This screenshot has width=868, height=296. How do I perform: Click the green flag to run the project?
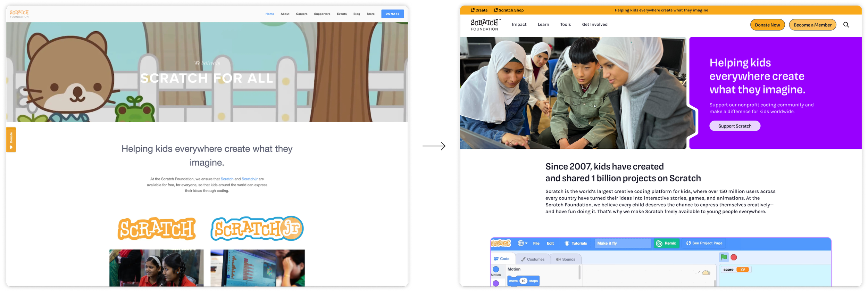tap(724, 257)
